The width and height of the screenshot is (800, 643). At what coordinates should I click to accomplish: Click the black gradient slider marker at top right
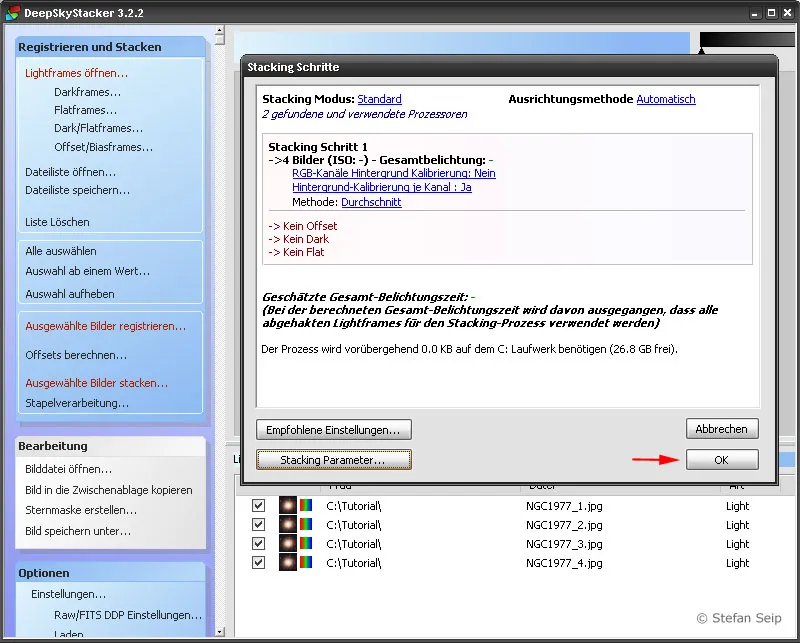(702, 50)
